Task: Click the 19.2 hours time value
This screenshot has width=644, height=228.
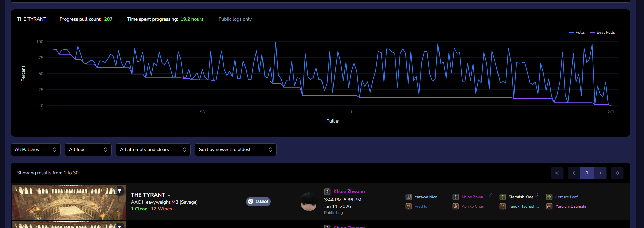Action: click(192, 19)
